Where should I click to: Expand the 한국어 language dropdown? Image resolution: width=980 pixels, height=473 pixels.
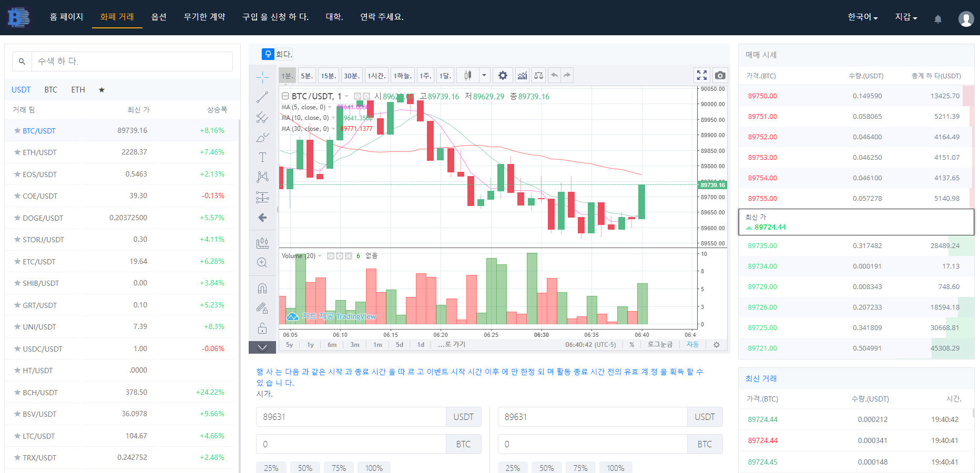862,17
